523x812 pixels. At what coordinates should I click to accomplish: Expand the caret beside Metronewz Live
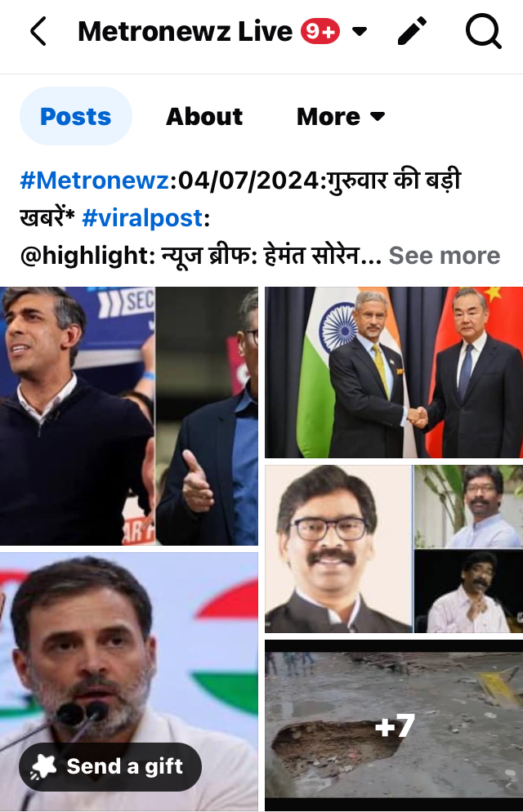(x=360, y=32)
